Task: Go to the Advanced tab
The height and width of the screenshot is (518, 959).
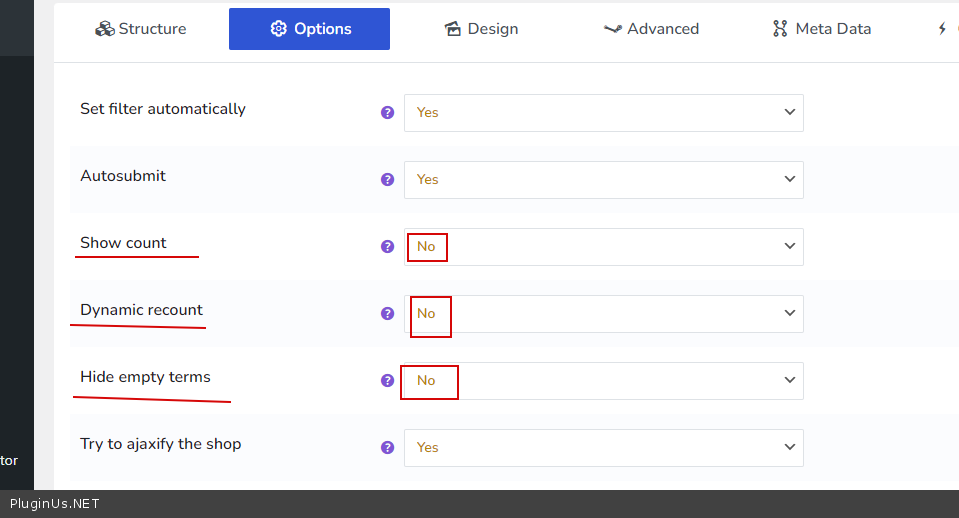Action: tap(651, 29)
